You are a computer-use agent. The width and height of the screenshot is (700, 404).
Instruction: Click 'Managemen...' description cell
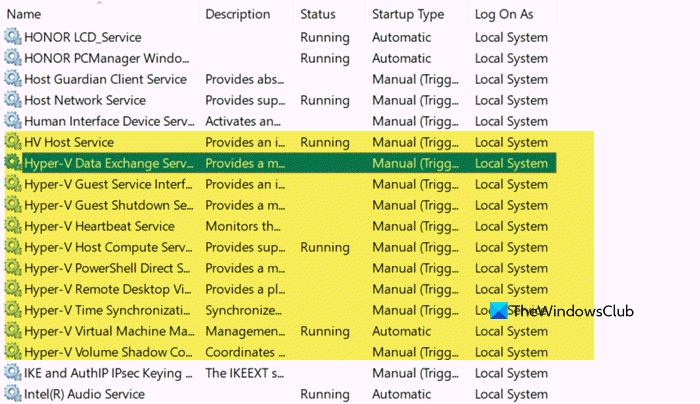click(x=245, y=331)
